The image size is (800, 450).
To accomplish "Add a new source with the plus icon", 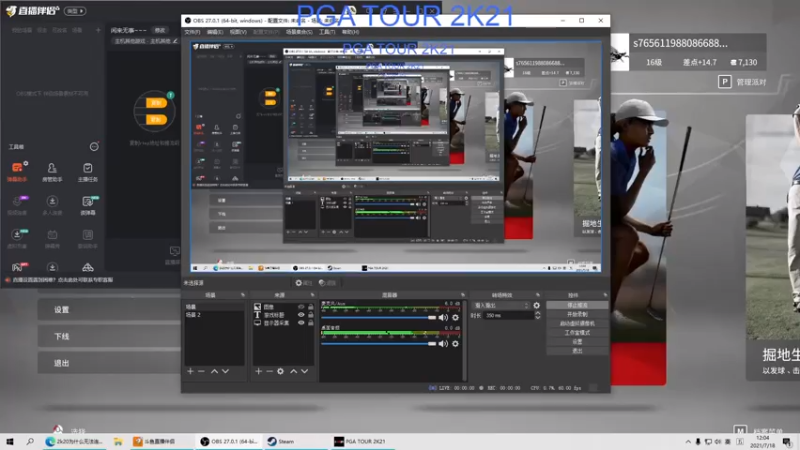I will 259,371.
